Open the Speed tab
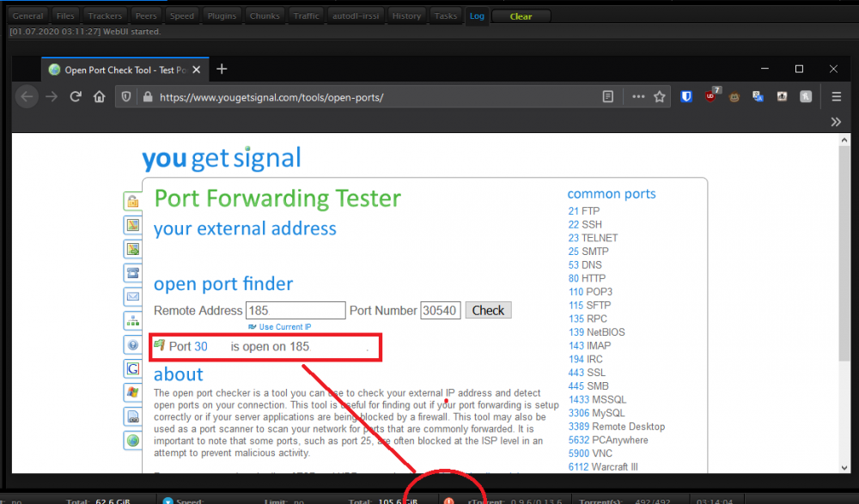The image size is (859, 504). click(182, 16)
